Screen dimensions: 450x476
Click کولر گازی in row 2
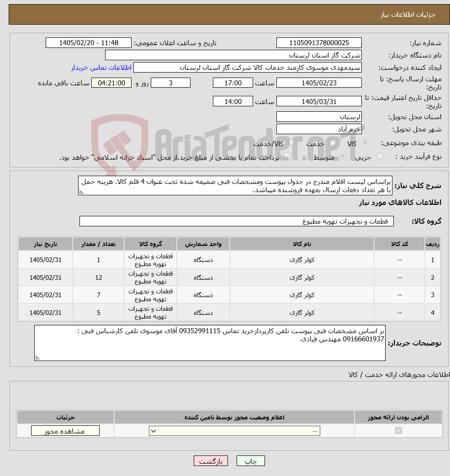[x=302, y=277]
